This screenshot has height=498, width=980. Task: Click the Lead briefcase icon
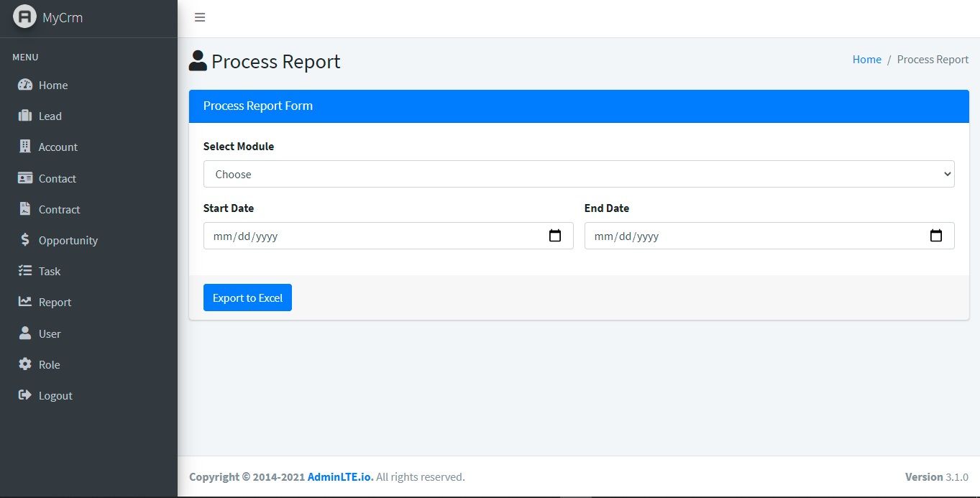pos(25,116)
